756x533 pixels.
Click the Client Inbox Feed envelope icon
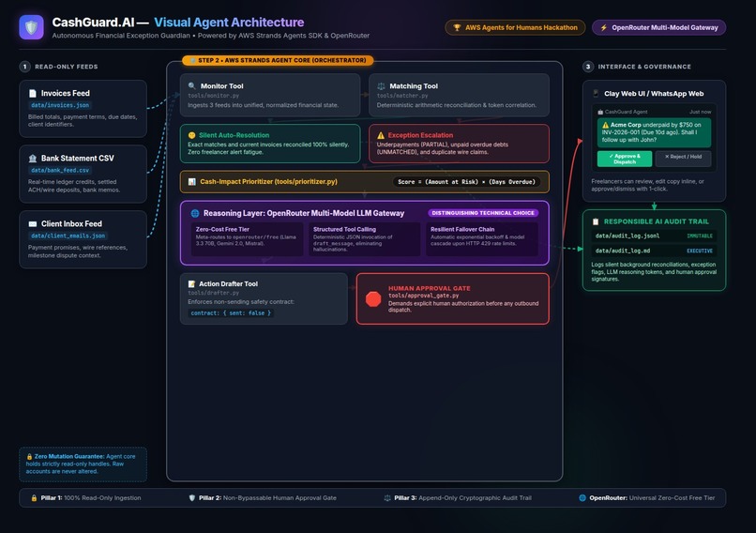(33, 224)
